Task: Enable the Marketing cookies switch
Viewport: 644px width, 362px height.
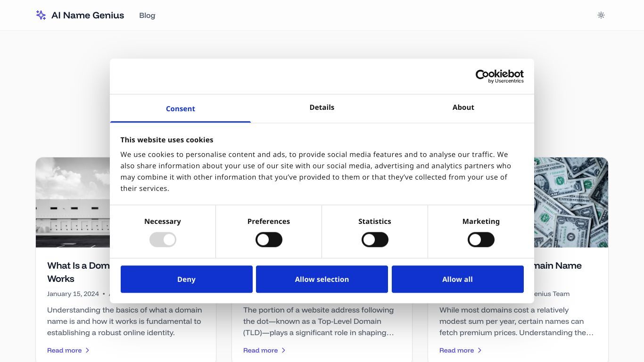Action: tap(481, 239)
